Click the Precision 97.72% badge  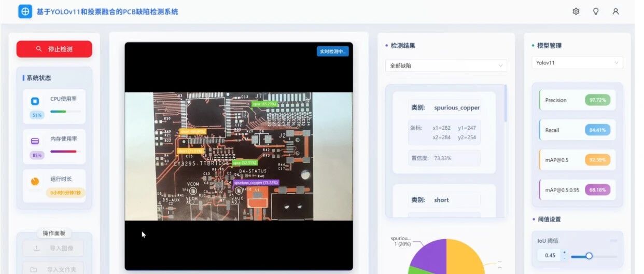[x=597, y=100]
